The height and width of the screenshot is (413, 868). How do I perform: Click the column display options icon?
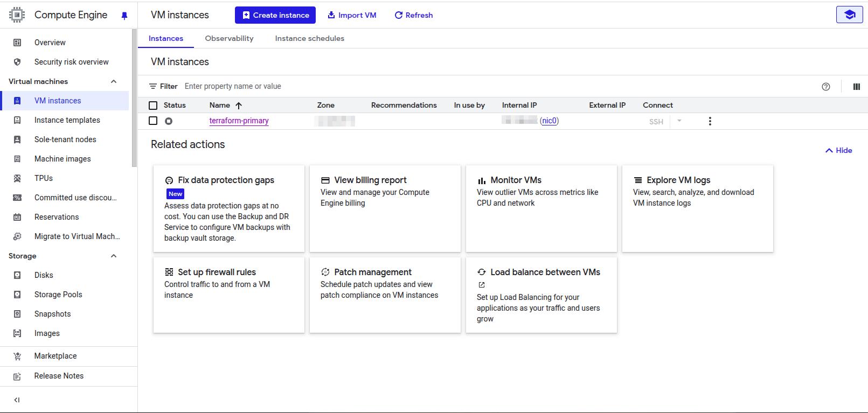(x=856, y=87)
